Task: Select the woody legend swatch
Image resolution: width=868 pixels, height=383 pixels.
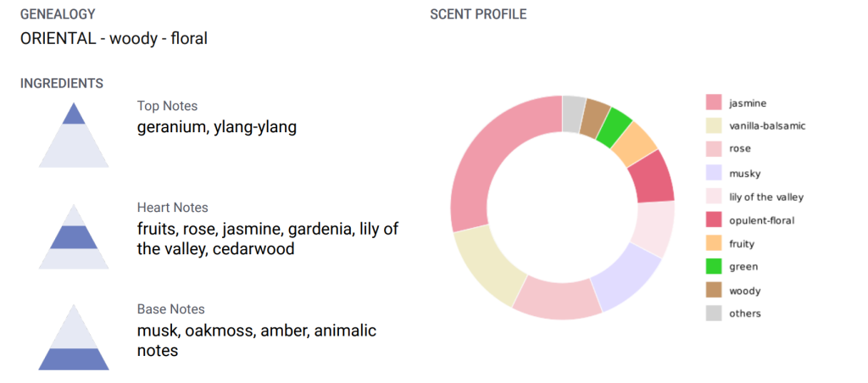Action: click(714, 291)
